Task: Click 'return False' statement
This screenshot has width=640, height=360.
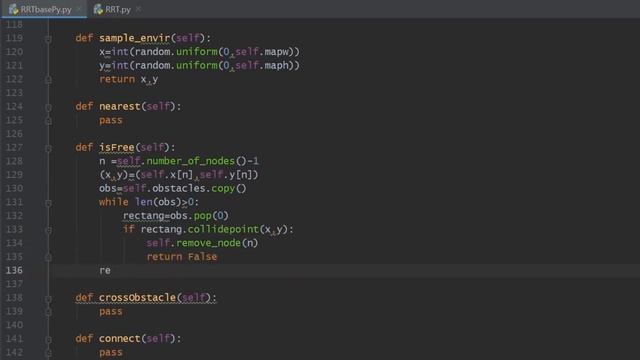Action: pos(182,257)
